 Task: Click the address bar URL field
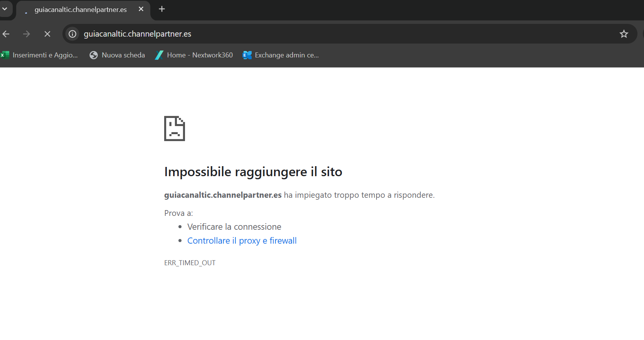pos(308,34)
